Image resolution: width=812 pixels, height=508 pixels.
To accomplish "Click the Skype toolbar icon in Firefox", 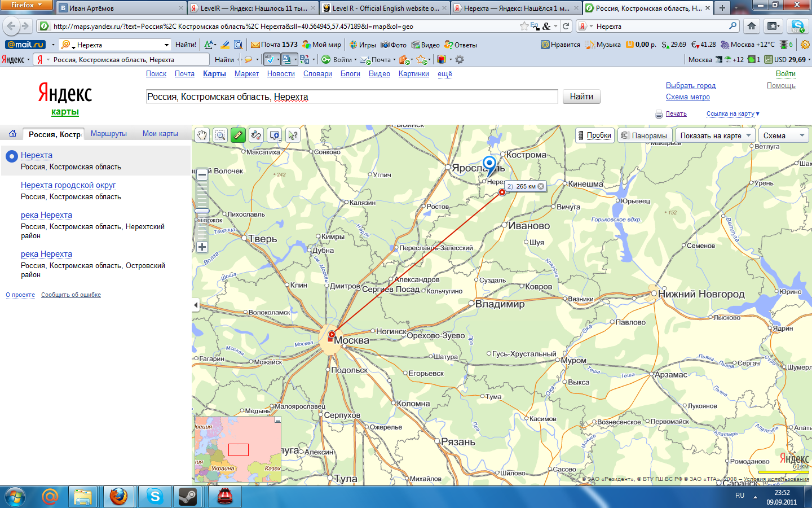I will (797, 26).
